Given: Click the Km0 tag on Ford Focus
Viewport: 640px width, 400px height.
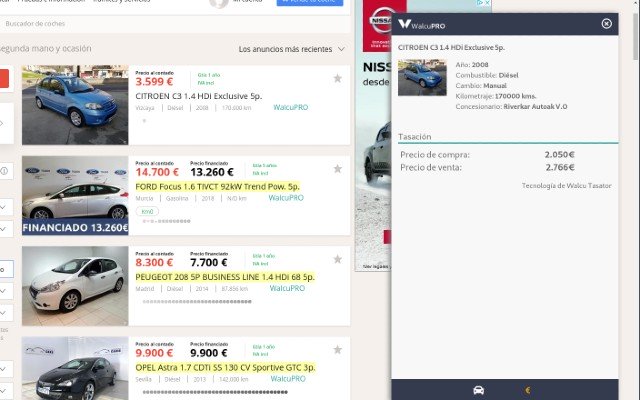Looking at the screenshot, I should [147, 211].
